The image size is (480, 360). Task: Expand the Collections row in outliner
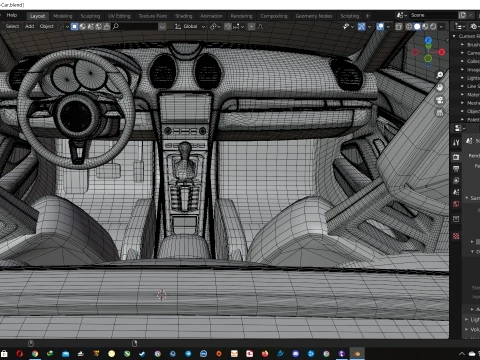(462, 61)
